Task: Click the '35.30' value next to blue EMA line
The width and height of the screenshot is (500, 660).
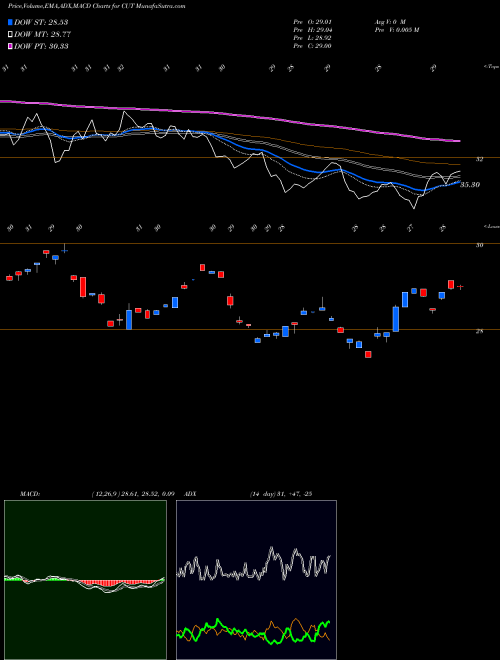Action: pos(470,185)
